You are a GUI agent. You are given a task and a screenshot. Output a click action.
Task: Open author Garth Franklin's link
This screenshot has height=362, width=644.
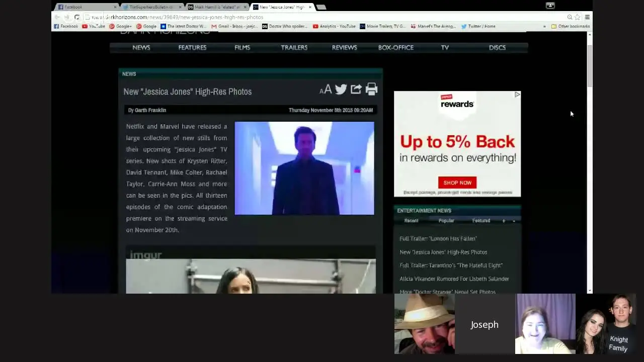tap(150, 110)
